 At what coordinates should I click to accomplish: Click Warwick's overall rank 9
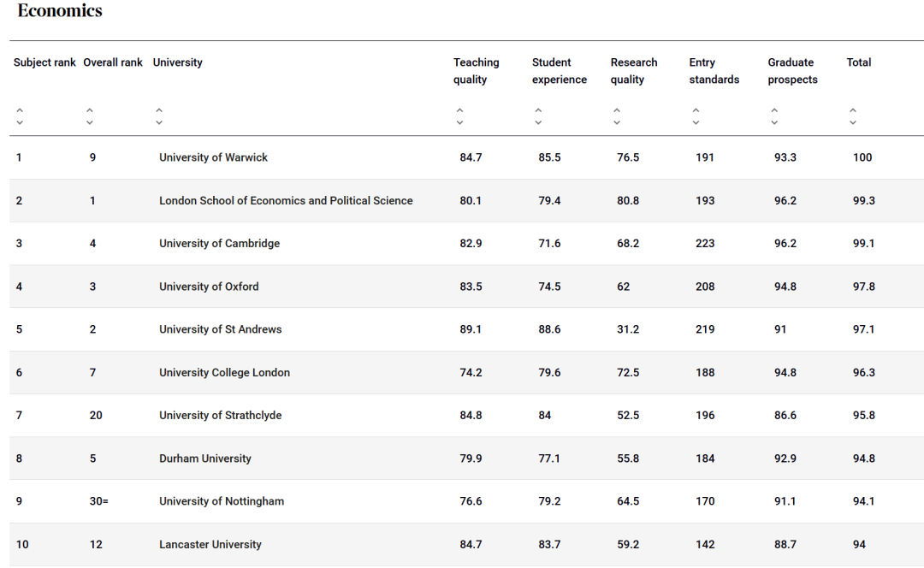(x=92, y=157)
